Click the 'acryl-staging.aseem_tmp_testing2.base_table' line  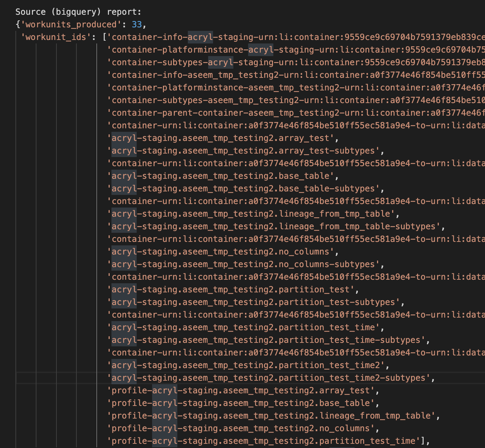tap(223, 176)
